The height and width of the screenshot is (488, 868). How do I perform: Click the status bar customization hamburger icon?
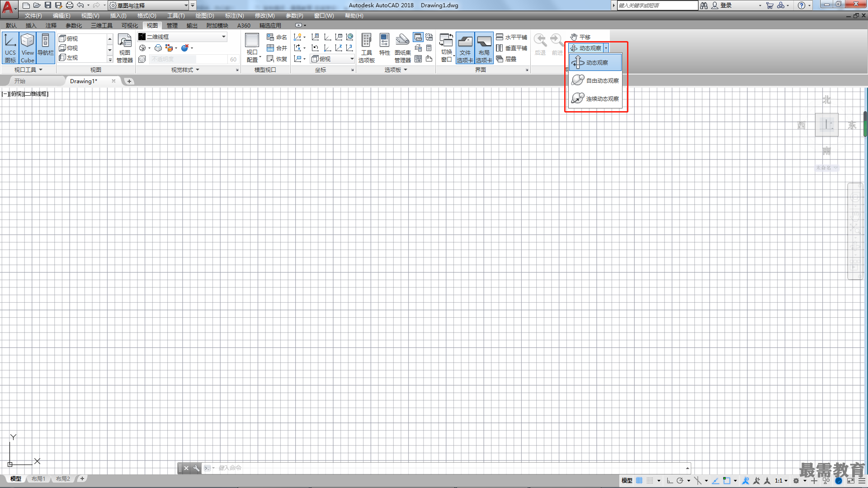tap(863, 481)
